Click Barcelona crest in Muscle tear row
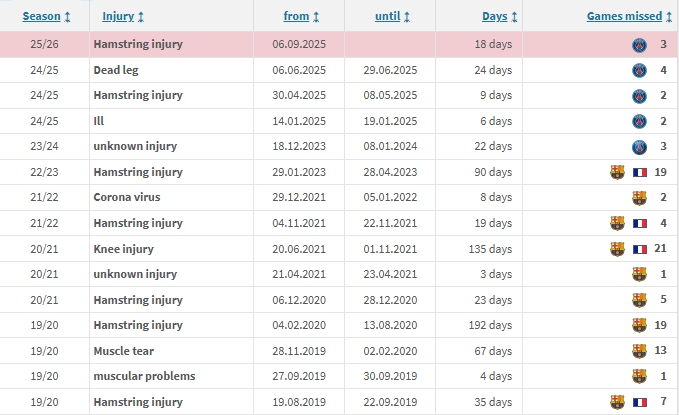Viewport: 679px width, 415px height. click(x=639, y=351)
